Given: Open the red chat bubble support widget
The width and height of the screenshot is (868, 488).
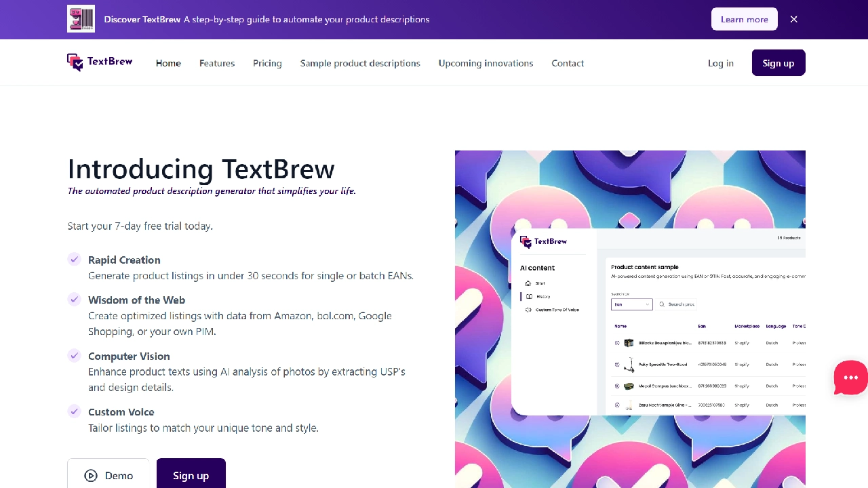Looking at the screenshot, I should (x=850, y=378).
